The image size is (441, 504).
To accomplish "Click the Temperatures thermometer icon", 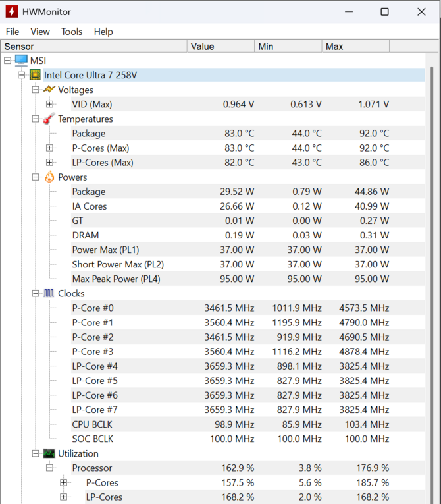I will click(49, 119).
